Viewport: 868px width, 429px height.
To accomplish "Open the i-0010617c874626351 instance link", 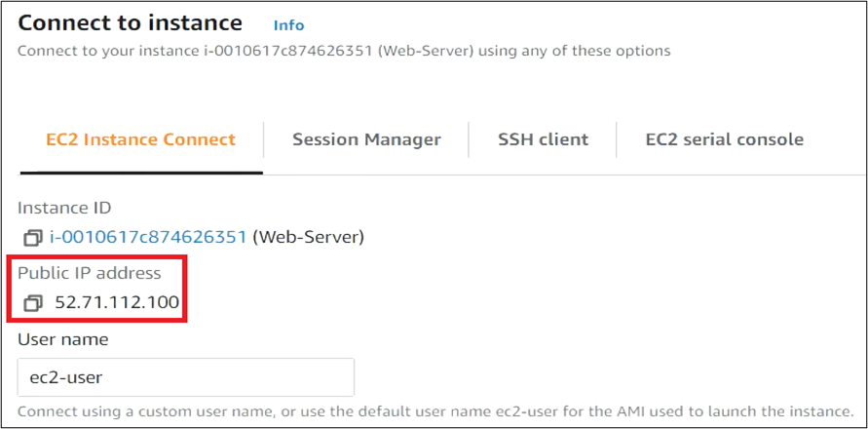I will point(148,237).
